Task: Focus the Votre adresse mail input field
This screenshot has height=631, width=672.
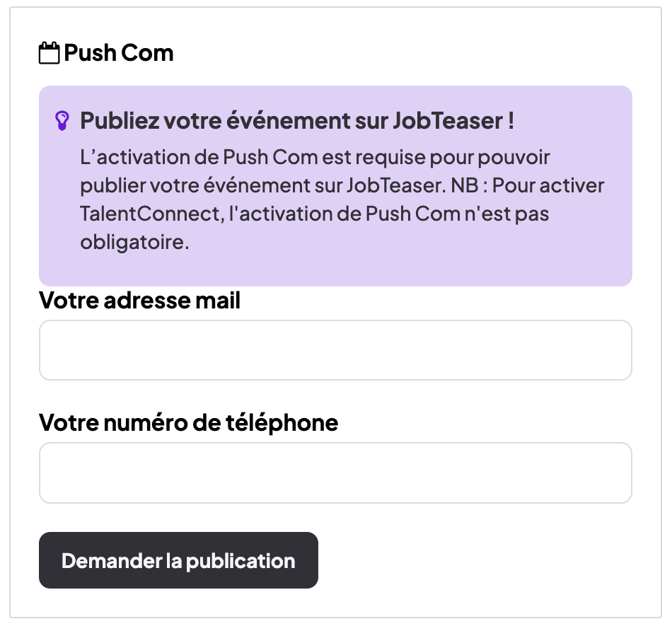Action: coord(335,350)
